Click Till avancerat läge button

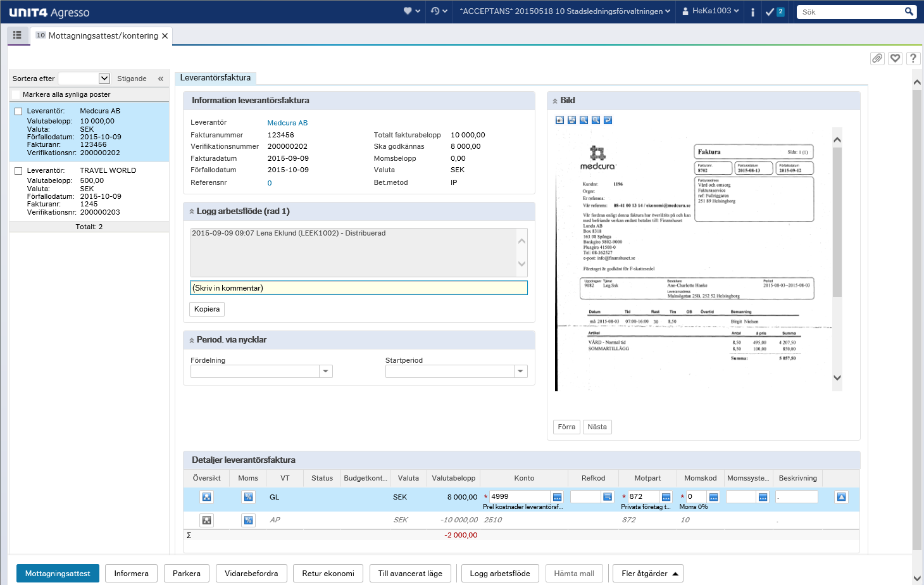pyautogui.click(x=410, y=574)
